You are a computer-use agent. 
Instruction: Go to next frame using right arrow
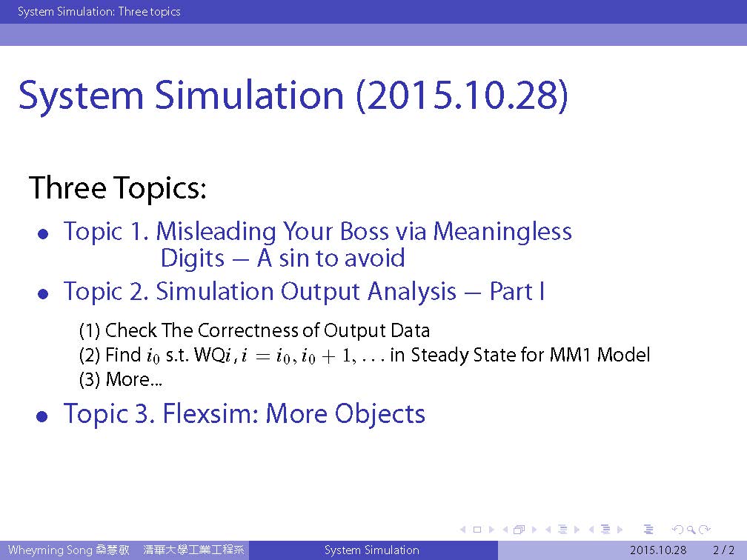(x=534, y=530)
